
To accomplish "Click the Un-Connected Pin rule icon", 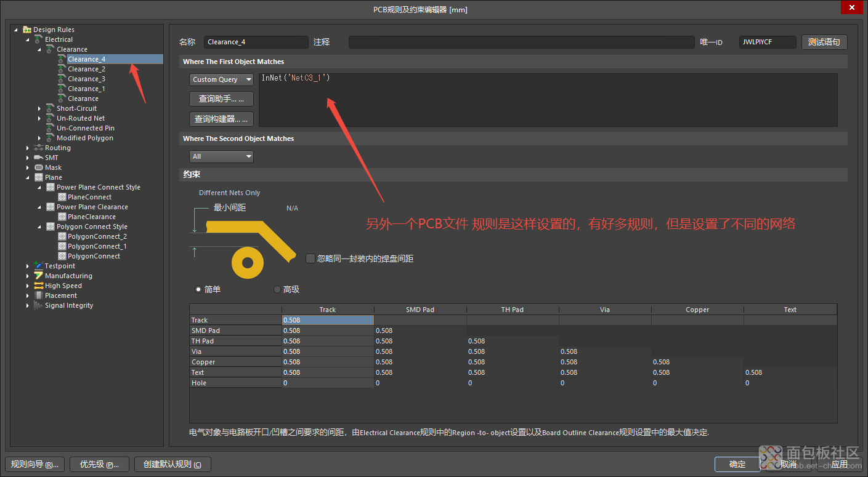I will pyautogui.click(x=51, y=128).
